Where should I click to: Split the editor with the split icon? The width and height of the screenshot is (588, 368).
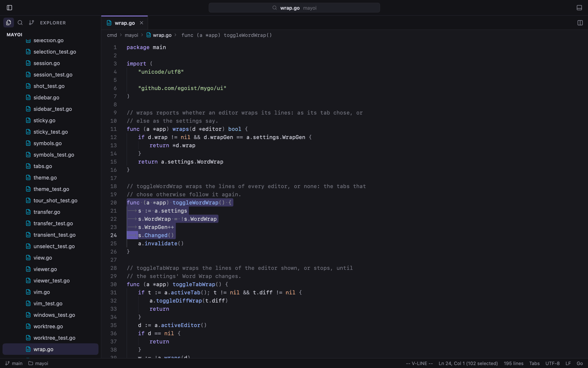click(x=580, y=23)
